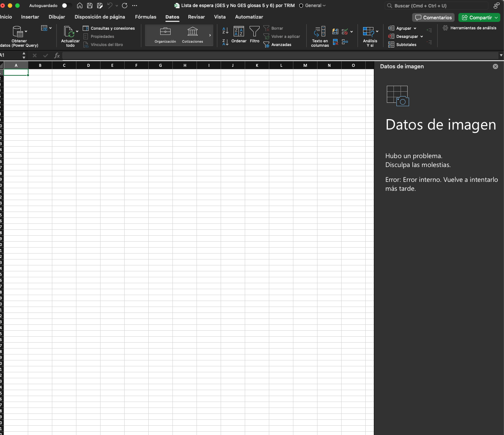
Task: Sort descending Z to A
Action: coord(225,42)
